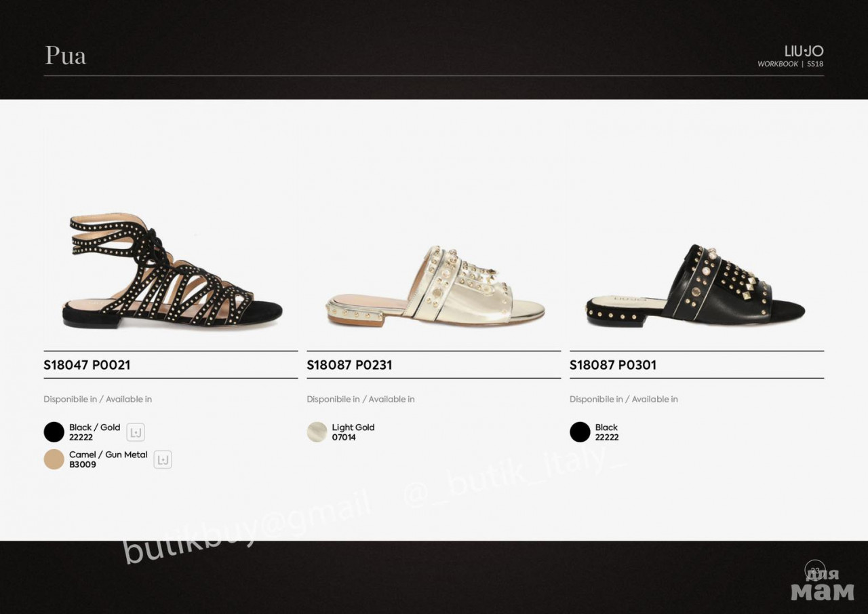
Task: Click the Pua collection title
Action: coord(66,56)
